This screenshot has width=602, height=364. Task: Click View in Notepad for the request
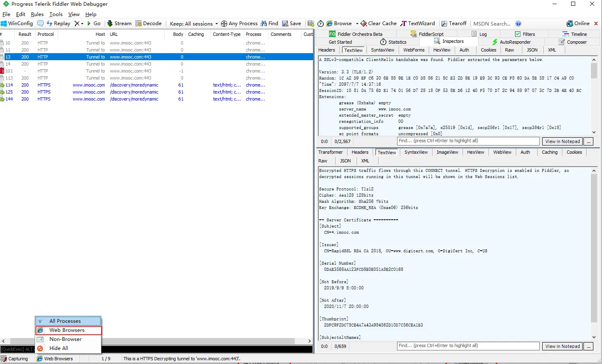562,141
